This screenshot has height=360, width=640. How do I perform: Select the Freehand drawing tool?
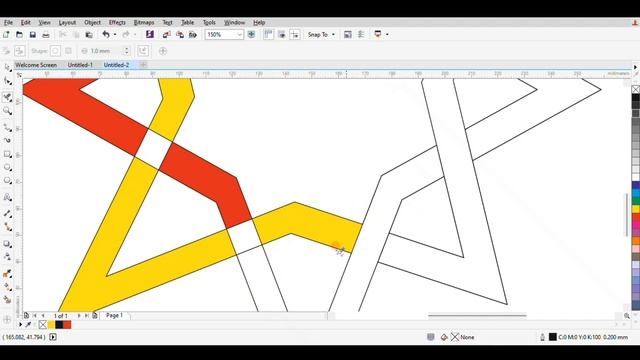click(7, 127)
